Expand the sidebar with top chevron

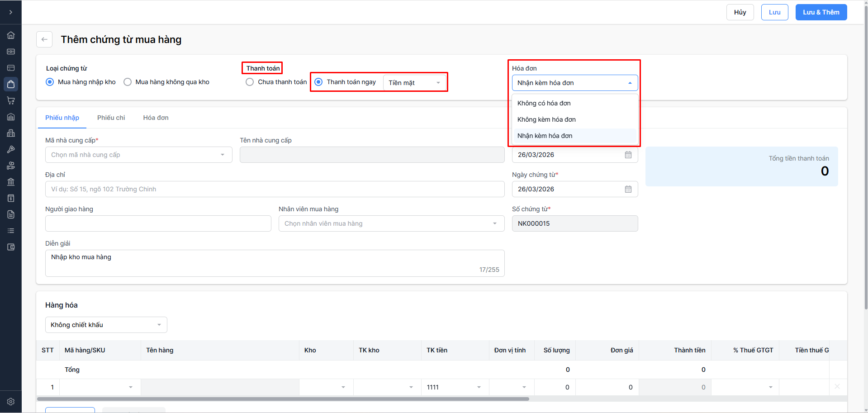tap(11, 12)
